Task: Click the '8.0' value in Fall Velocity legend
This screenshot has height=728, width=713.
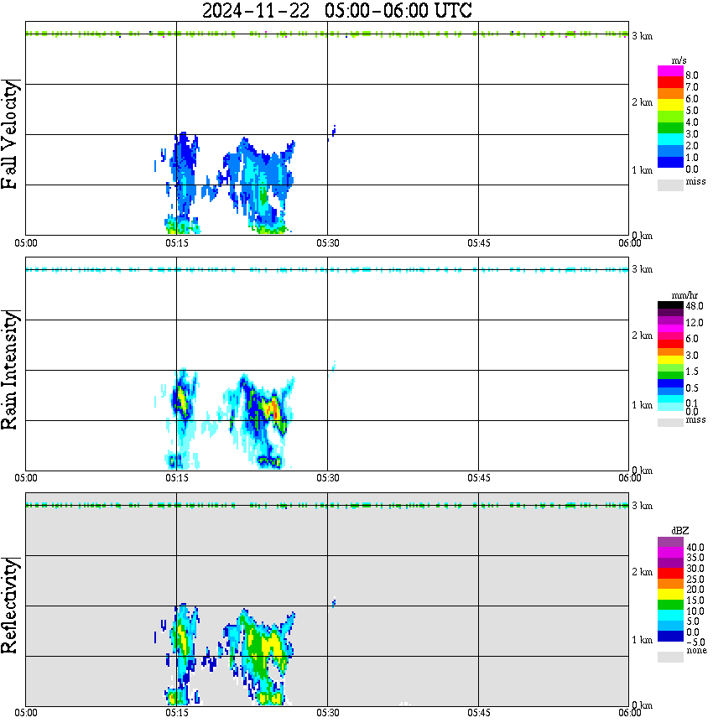Action: (692, 75)
